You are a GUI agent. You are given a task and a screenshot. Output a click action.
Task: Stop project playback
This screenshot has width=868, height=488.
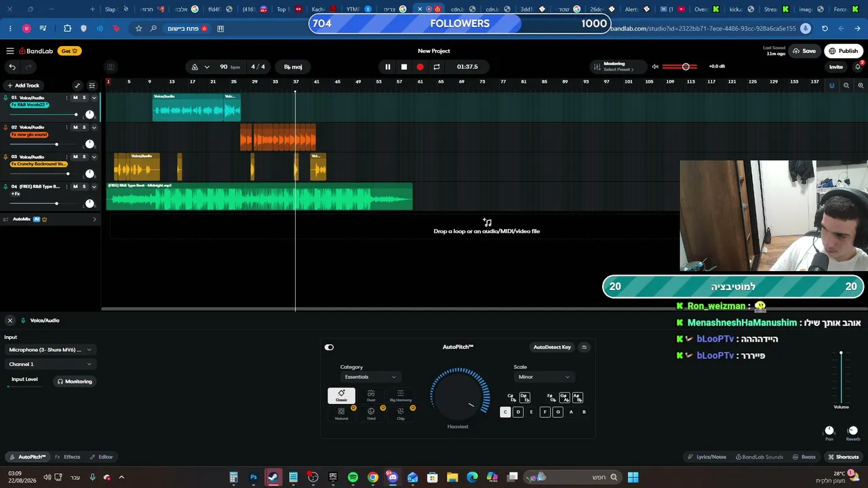pos(403,66)
